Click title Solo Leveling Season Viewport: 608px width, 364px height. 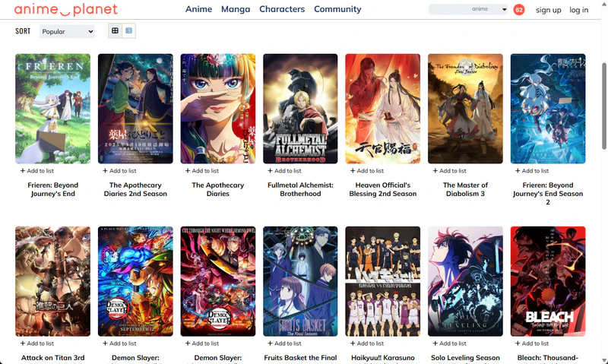click(465, 358)
